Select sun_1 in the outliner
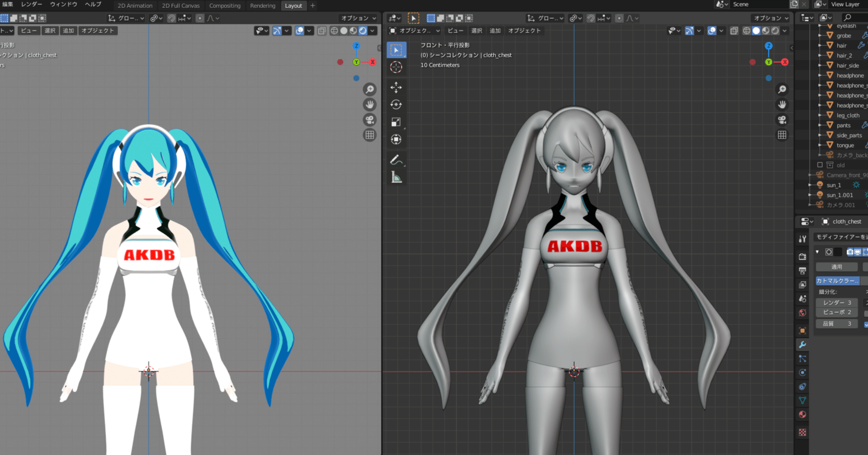The height and width of the screenshot is (455, 868). tap(834, 185)
